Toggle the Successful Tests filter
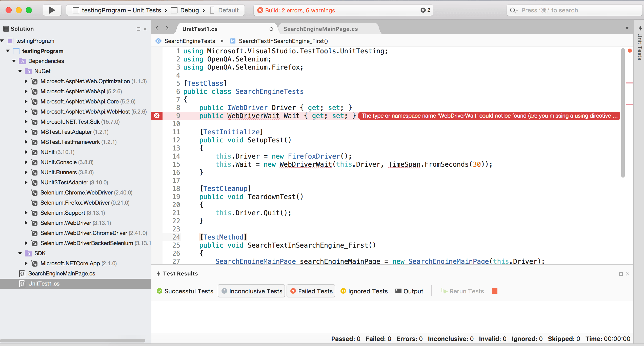This screenshot has height=346, width=644. tap(185, 291)
